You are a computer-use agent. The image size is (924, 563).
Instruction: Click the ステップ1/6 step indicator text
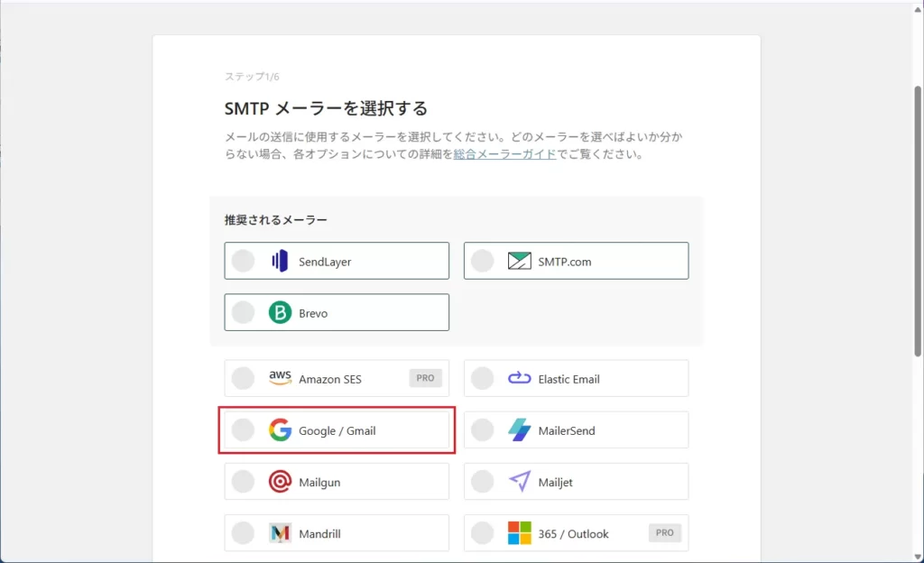point(252,77)
